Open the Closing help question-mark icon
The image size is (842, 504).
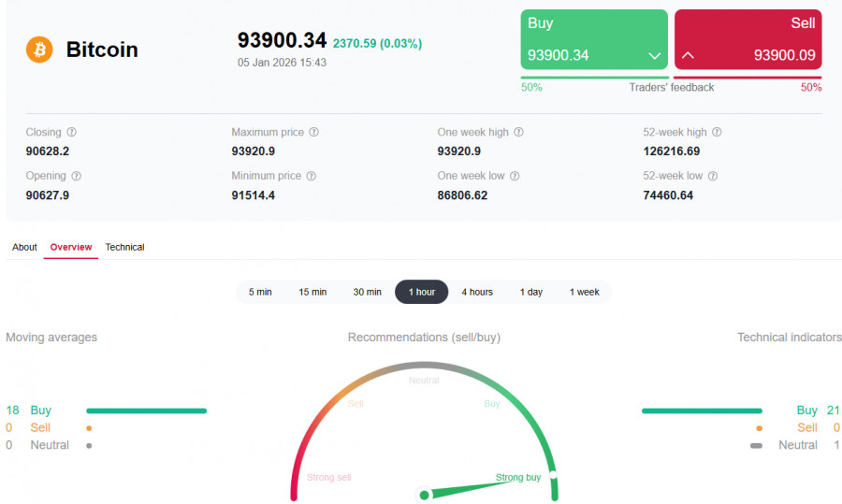(x=71, y=132)
